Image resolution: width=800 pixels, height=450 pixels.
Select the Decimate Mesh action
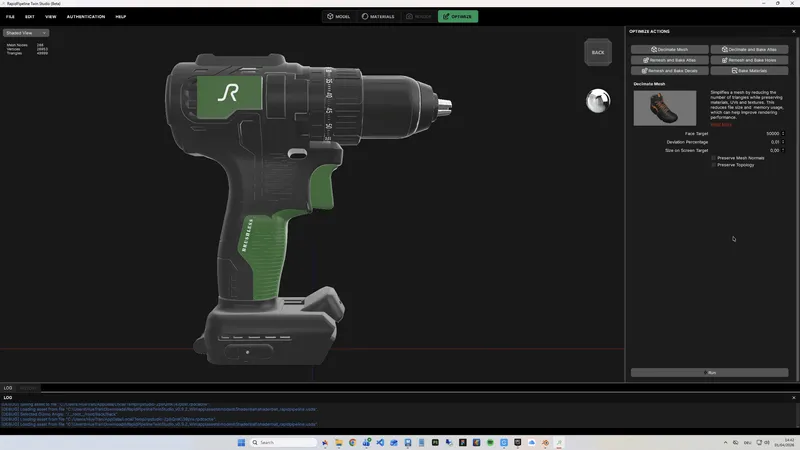[670, 49]
